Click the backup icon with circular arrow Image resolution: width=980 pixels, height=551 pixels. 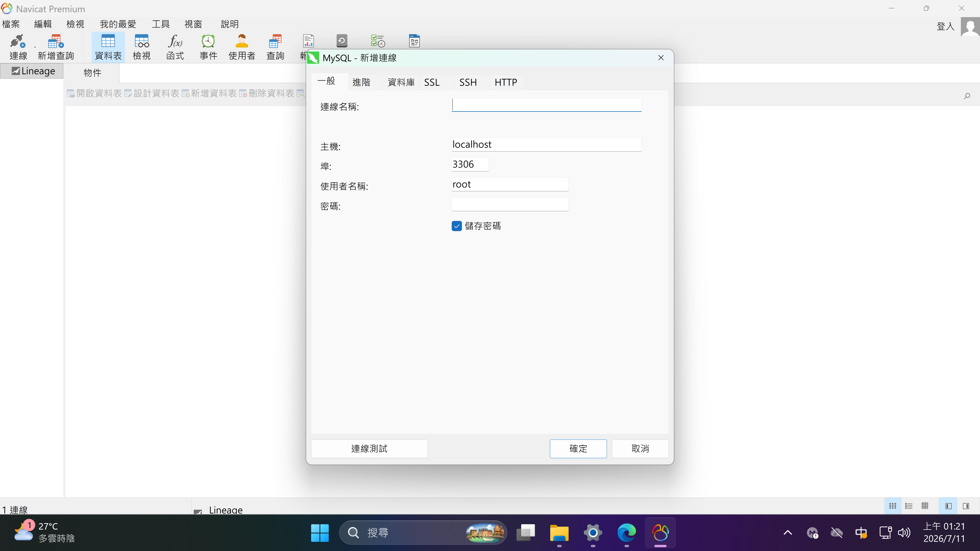342,41
